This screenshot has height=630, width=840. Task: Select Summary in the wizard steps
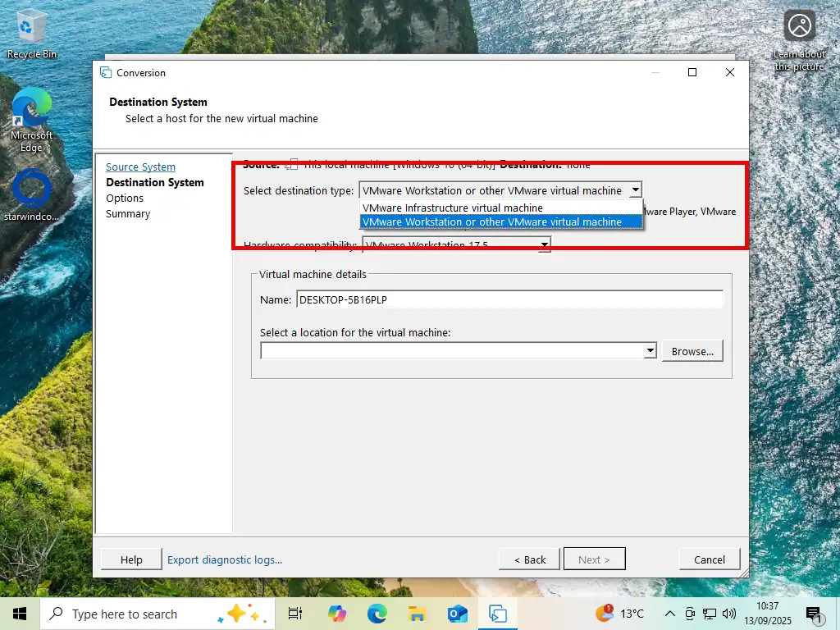point(127,214)
